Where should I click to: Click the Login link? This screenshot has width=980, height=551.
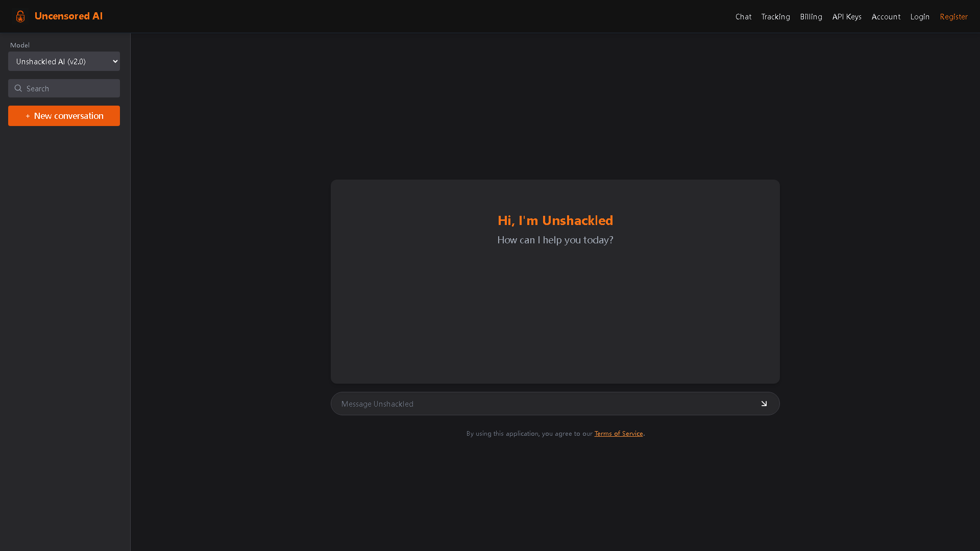(920, 16)
